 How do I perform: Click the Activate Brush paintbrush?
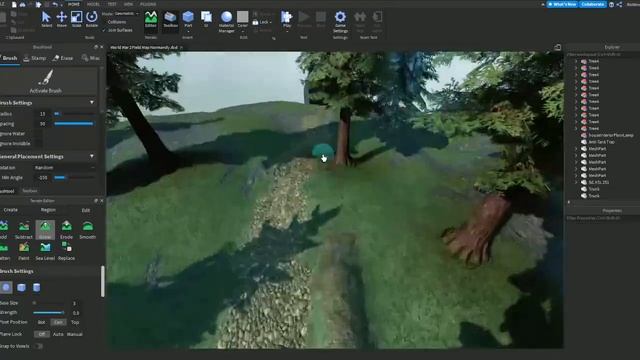(x=46, y=81)
